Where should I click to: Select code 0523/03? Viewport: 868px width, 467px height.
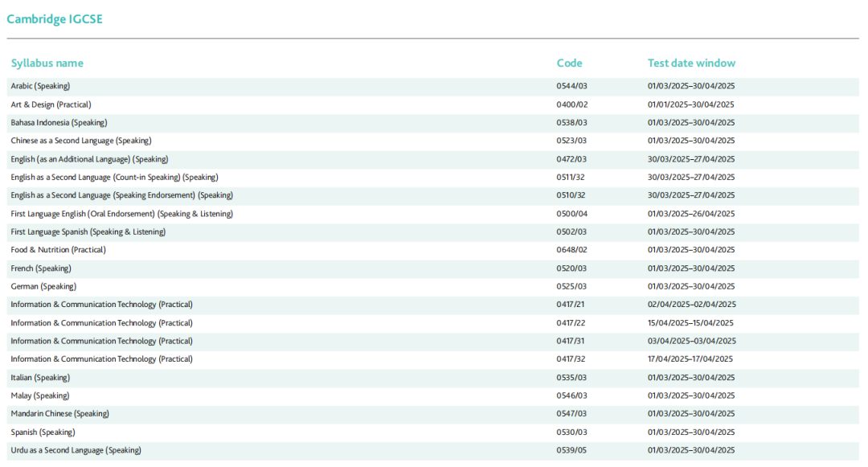click(x=571, y=141)
